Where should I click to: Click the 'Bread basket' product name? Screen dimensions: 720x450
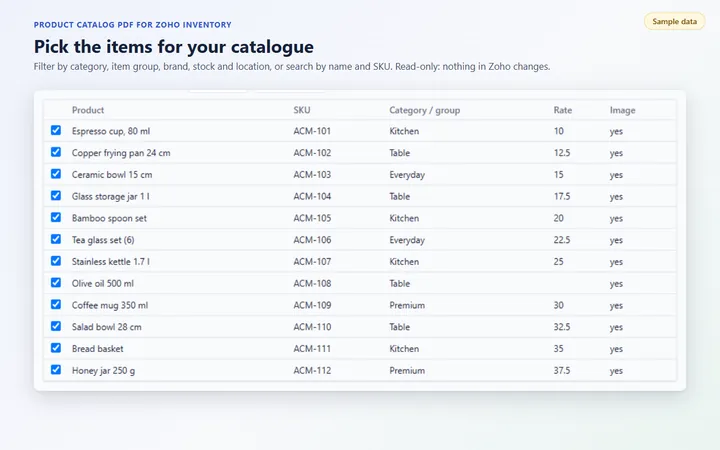click(97, 349)
